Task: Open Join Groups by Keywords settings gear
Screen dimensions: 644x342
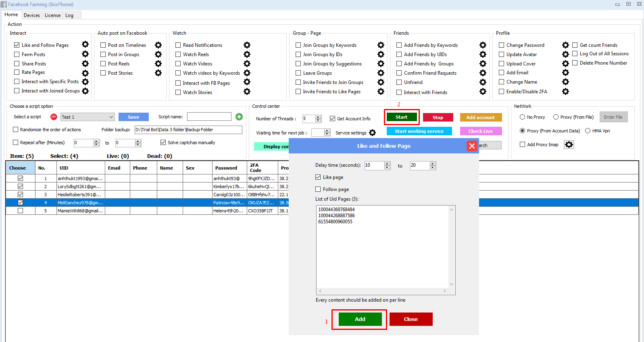Action: (381, 45)
